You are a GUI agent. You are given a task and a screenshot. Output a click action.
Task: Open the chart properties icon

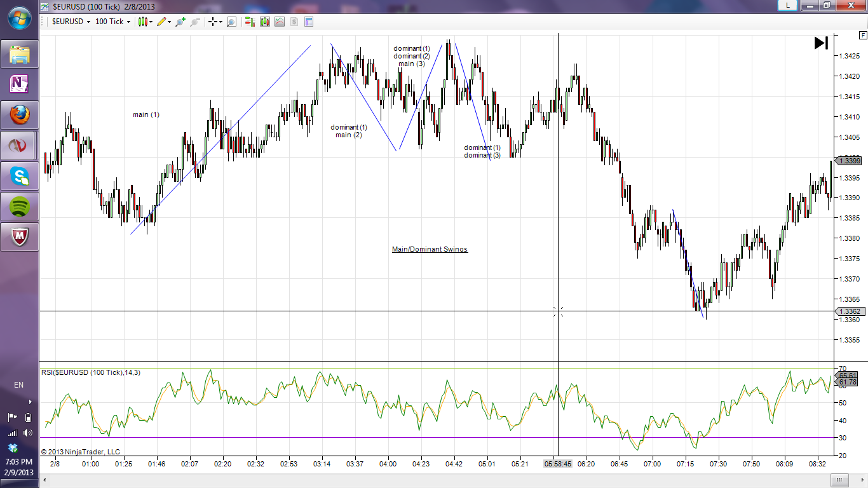click(x=309, y=22)
